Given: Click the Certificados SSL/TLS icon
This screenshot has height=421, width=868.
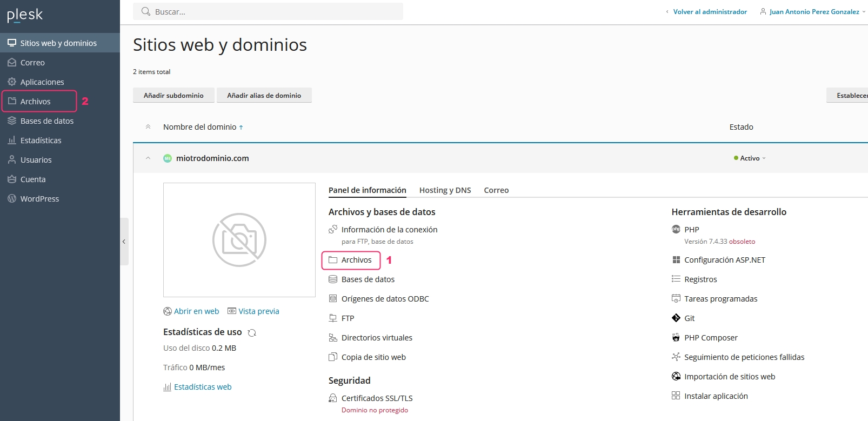Looking at the screenshot, I should 333,398.
